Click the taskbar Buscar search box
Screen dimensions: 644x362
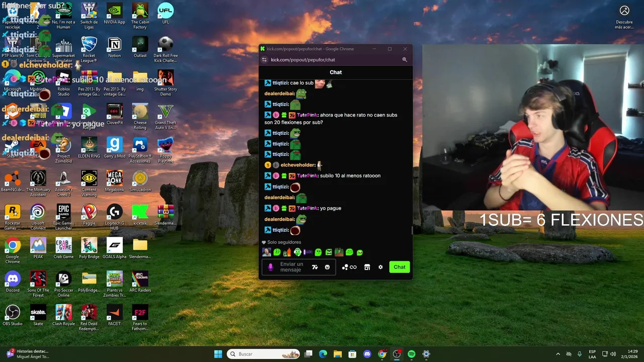click(x=264, y=354)
